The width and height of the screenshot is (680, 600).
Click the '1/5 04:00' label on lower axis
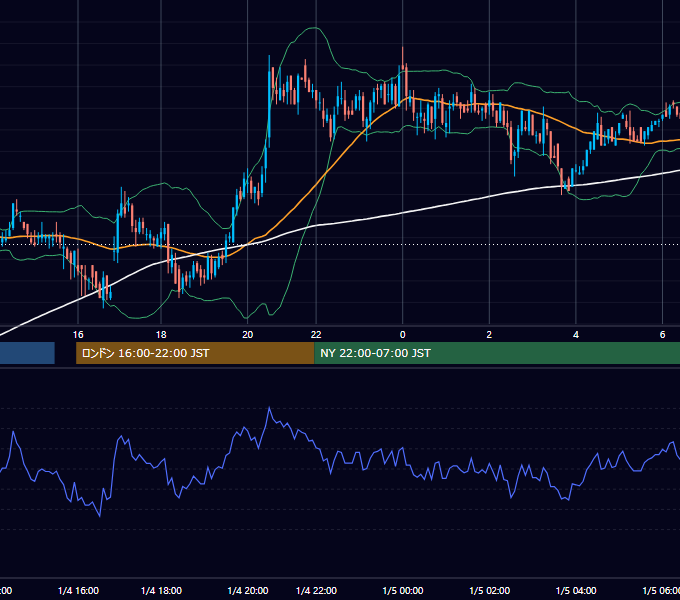click(576, 590)
